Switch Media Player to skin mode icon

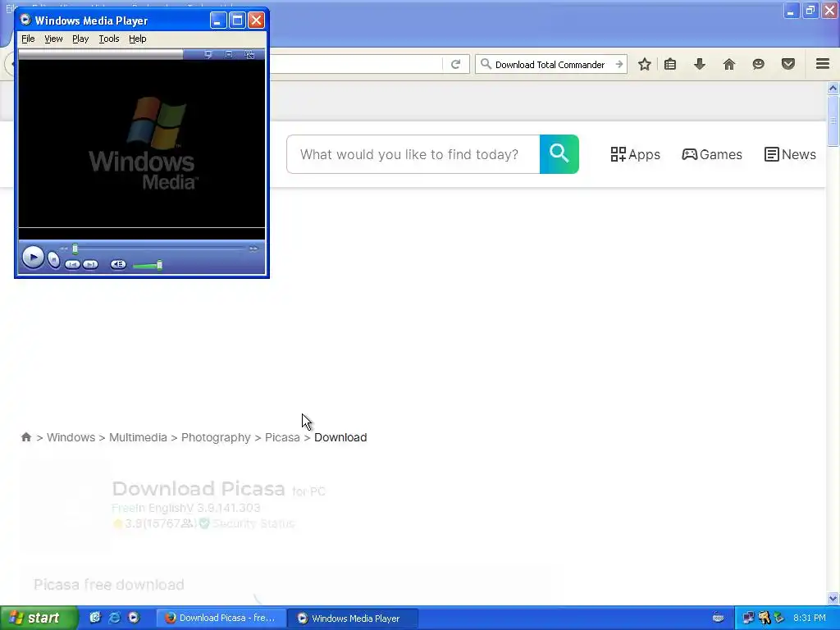(249, 55)
